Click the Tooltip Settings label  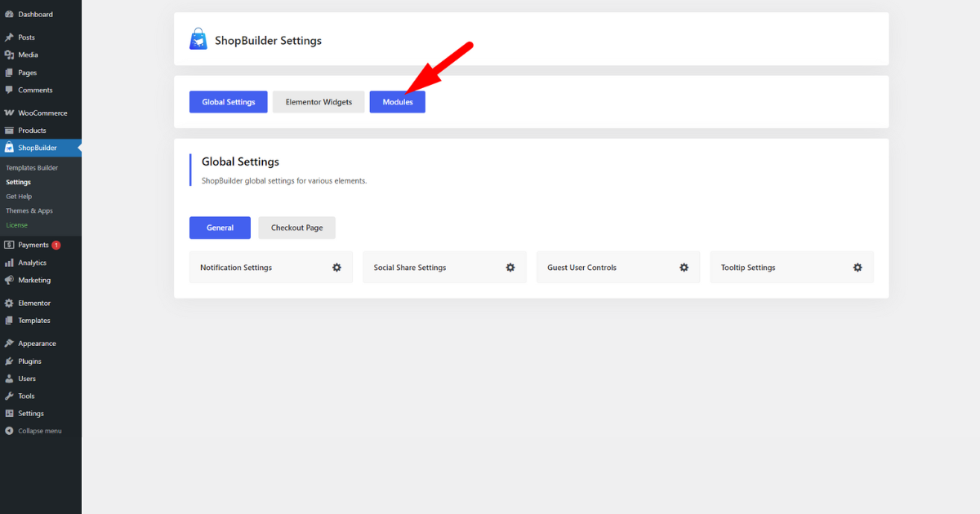pyautogui.click(x=748, y=268)
